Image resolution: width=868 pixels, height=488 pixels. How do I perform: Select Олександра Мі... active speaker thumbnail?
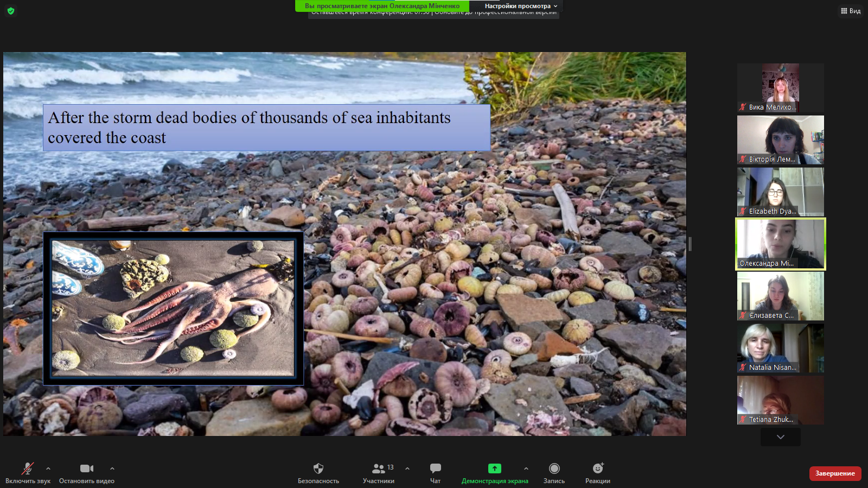click(x=780, y=244)
